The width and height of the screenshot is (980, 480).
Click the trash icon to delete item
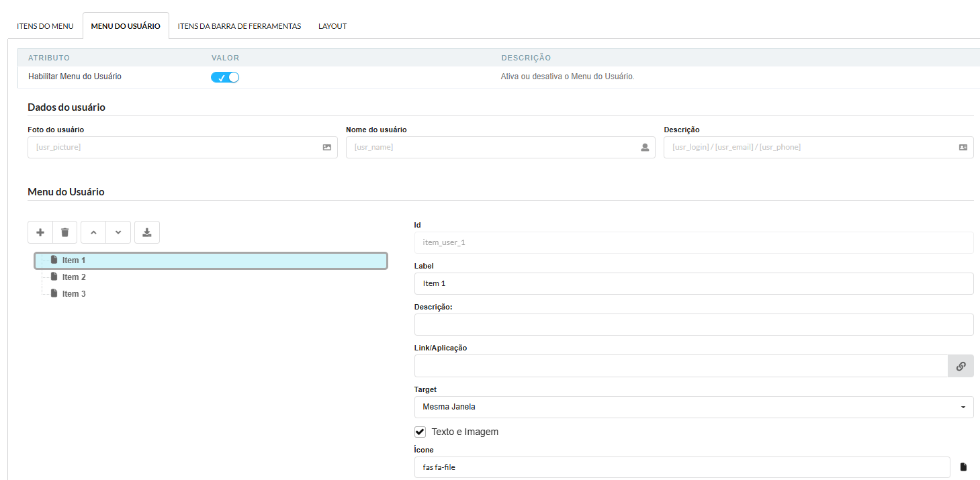click(65, 232)
